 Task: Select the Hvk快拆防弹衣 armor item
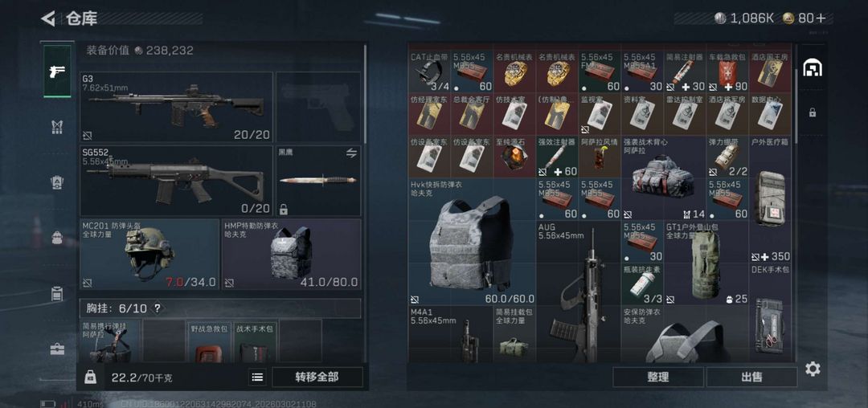pyautogui.click(x=472, y=242)
